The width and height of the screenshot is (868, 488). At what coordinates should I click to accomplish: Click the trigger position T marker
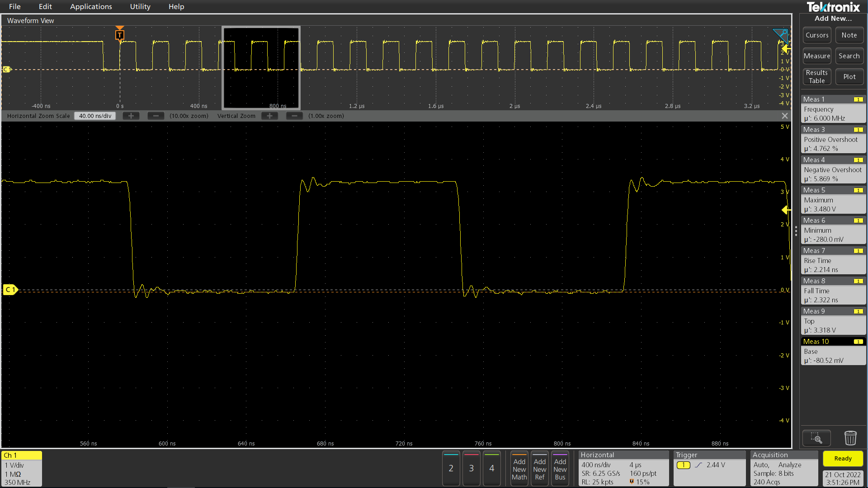[x=120, y=35]
